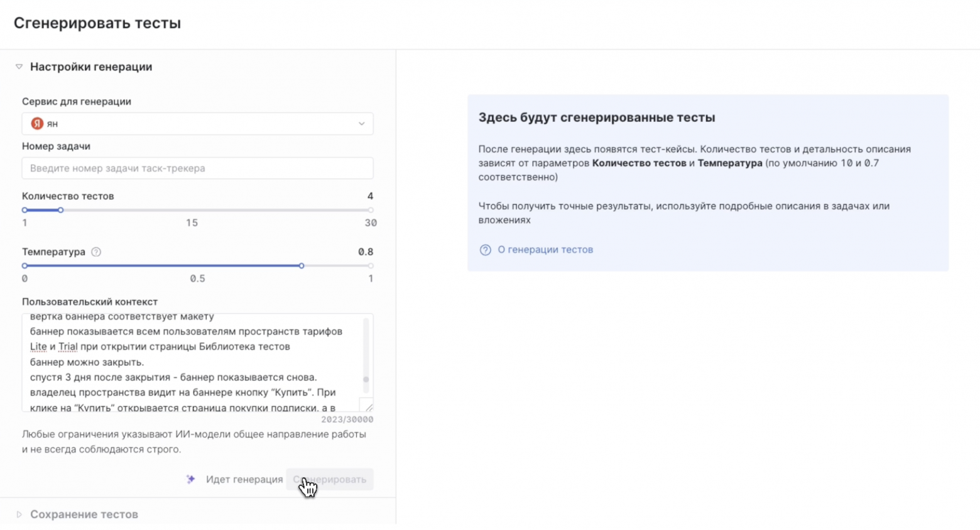Viewport: 980px width, 530px height.
Task: Click the scrollbar of the context textarea
Action: pyautogui.click(x=366, y=380)
